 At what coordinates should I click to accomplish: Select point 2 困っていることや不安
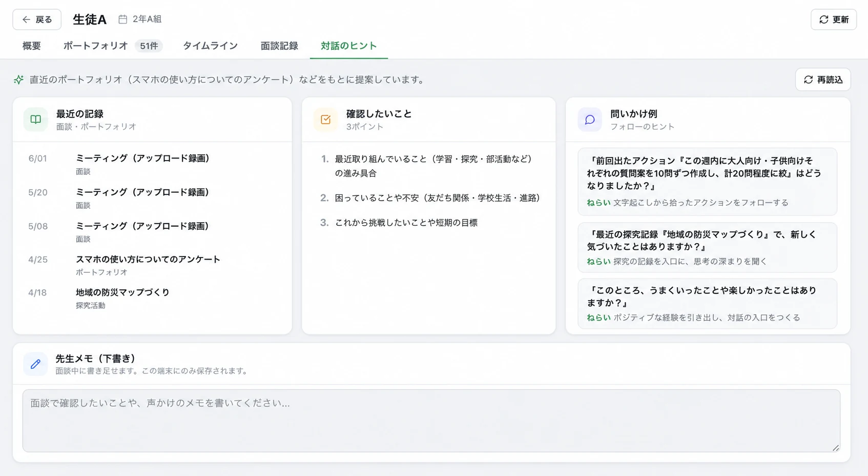[430, 198]
